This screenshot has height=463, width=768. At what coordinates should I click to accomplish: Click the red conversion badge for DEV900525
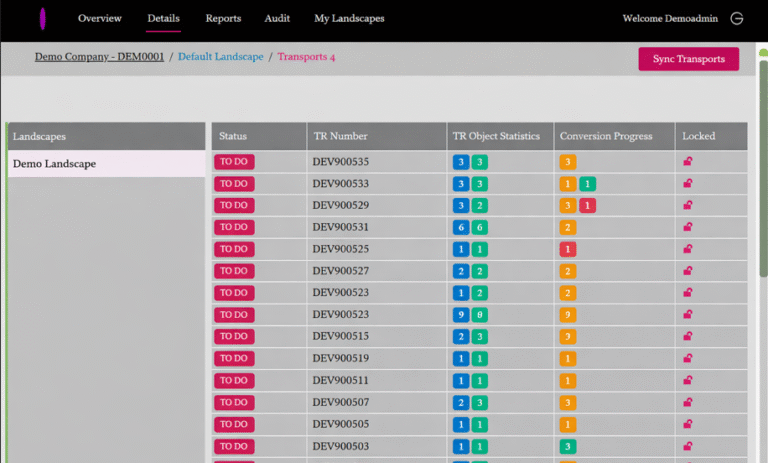(568, 249)
